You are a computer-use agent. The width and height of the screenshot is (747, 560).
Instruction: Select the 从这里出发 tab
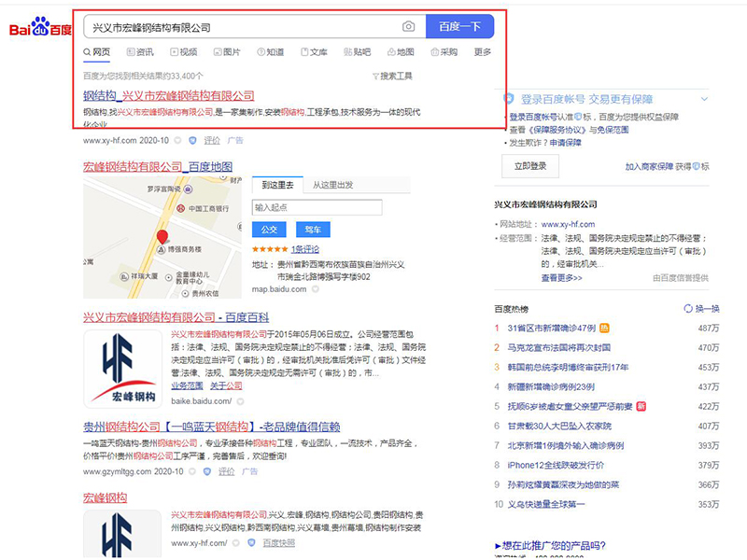333,185
